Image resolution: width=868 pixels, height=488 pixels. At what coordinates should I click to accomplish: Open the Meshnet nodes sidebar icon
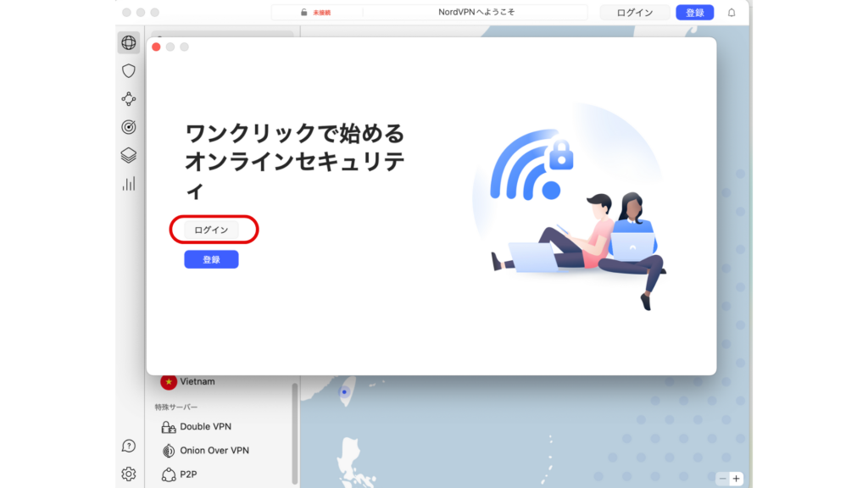(x=129, y=99)
